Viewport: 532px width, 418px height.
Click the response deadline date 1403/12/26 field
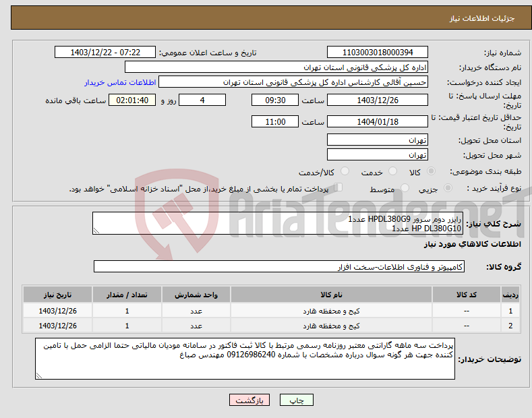(378, 100)
